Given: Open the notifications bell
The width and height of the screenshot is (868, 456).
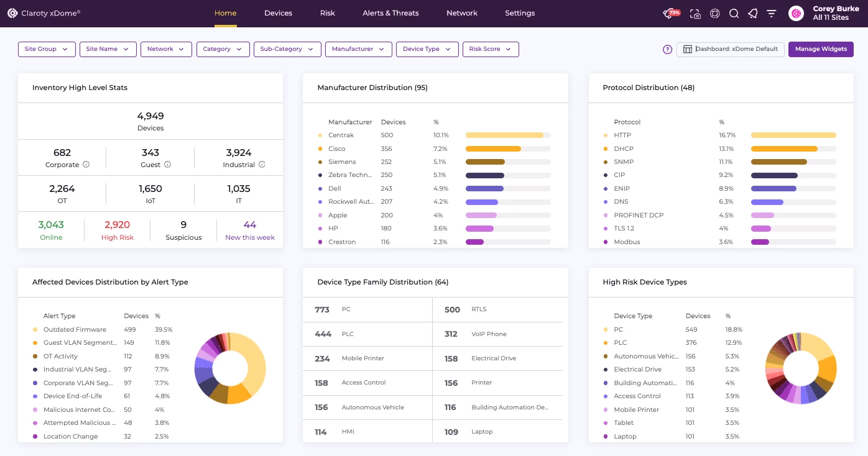Looking at the screenshot, I should pos(753,13).
